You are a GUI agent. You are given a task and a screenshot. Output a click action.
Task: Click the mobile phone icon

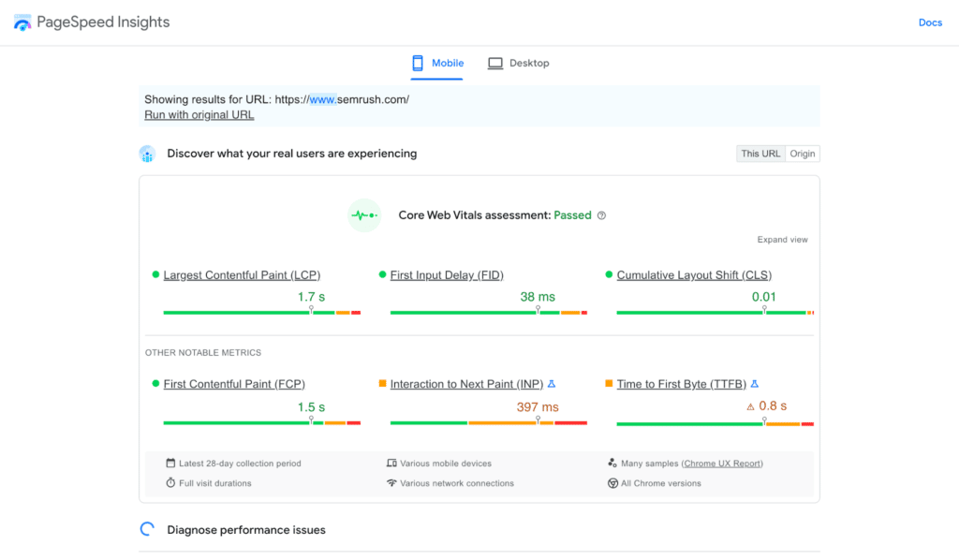418,63
